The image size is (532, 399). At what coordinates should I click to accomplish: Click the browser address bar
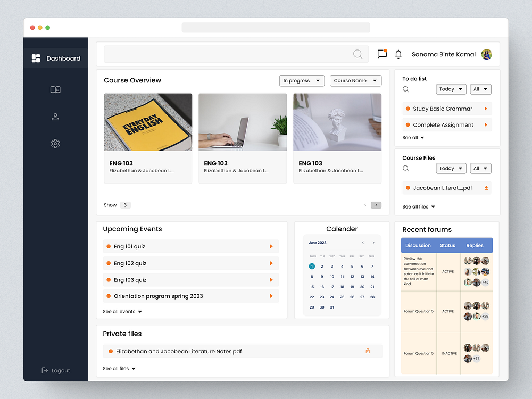pyautogui.click(x=276, y=28)
